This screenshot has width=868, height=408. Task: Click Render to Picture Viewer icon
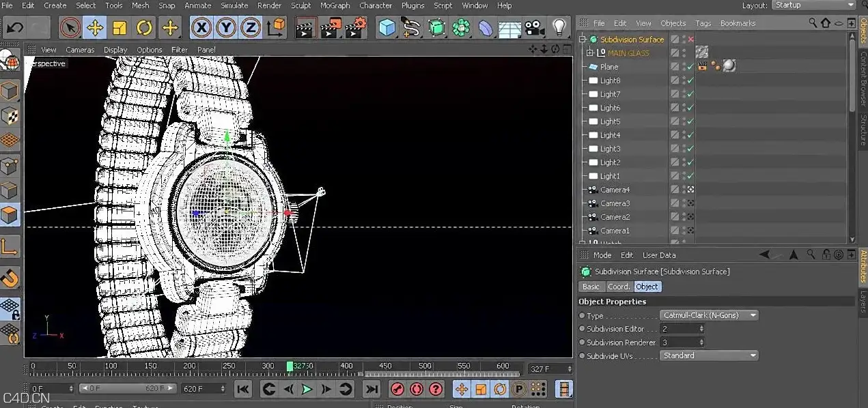coord(331,28)
